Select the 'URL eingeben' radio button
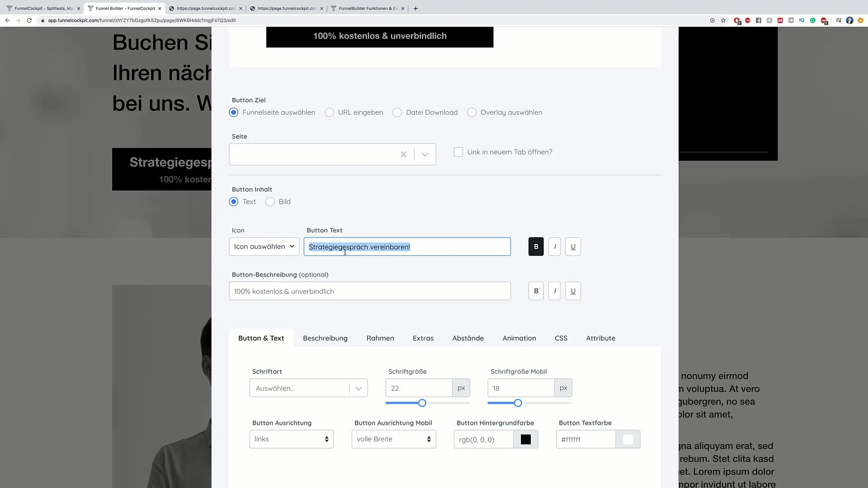Viewport: 868px width, 488px height. coord(330,112)
